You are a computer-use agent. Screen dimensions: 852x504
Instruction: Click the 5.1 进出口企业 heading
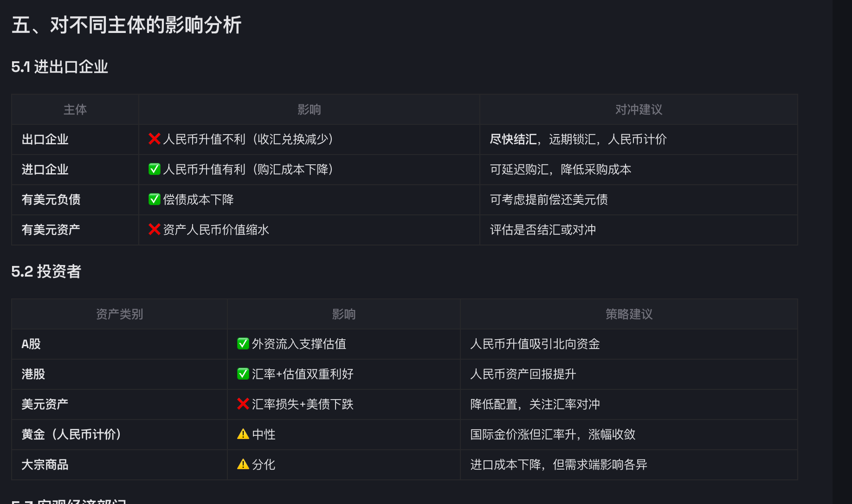click(x=60, y=67)
